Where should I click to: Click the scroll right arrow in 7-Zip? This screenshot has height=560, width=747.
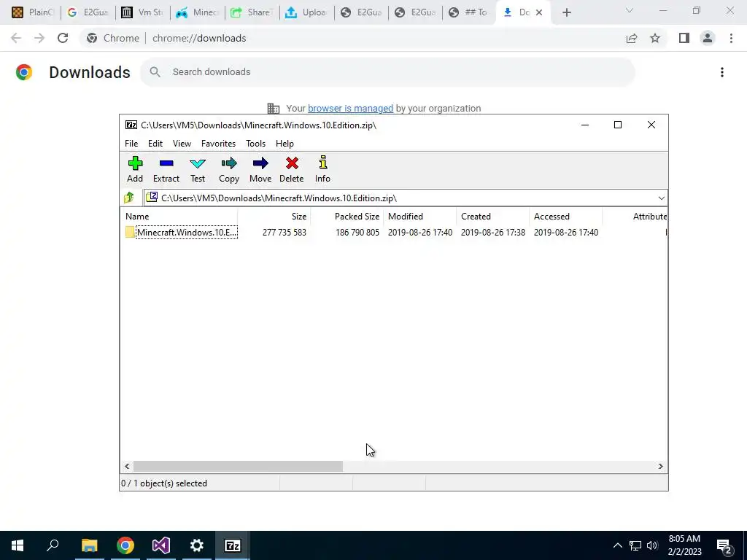click(661, 466)
